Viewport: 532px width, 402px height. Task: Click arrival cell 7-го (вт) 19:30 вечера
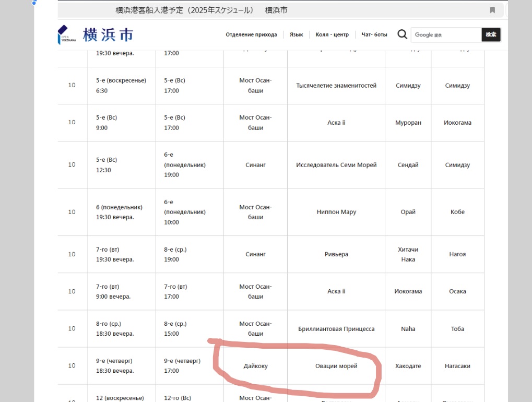click(x=122, y=254)
